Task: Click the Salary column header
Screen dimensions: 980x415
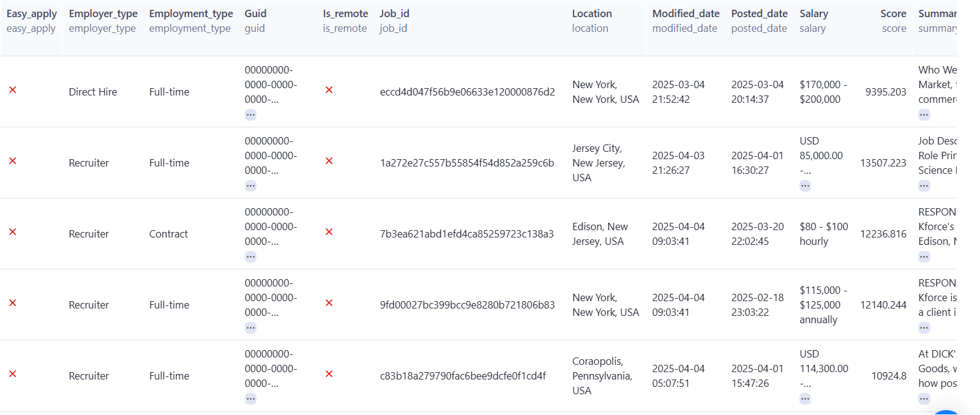Action: coord(813,13)
